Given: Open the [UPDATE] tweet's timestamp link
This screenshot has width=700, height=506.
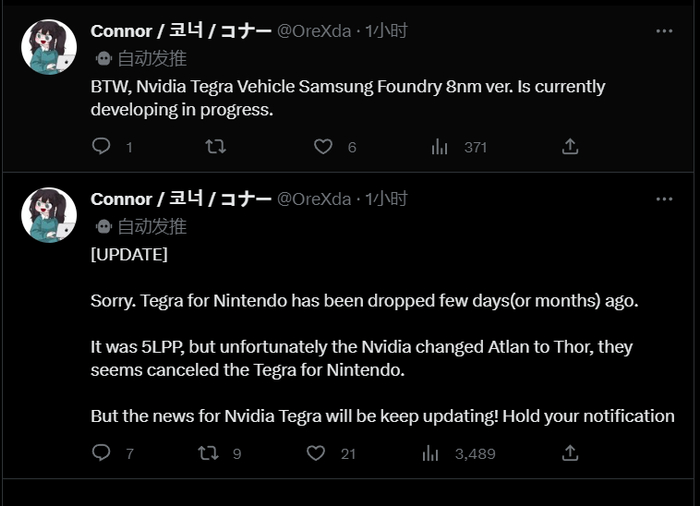Looking at the screenshot, I should pos(386,199).
